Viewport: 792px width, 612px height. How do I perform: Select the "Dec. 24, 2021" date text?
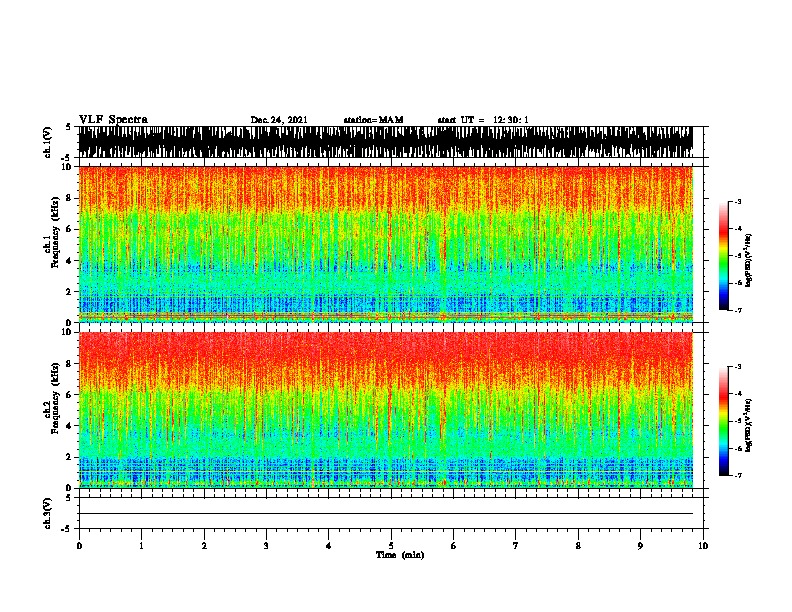pos(279,120)
